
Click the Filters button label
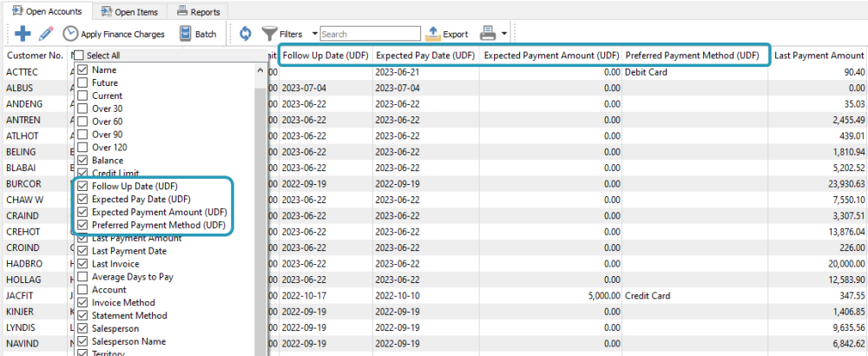pyautogui.click(x=291, y=35)
